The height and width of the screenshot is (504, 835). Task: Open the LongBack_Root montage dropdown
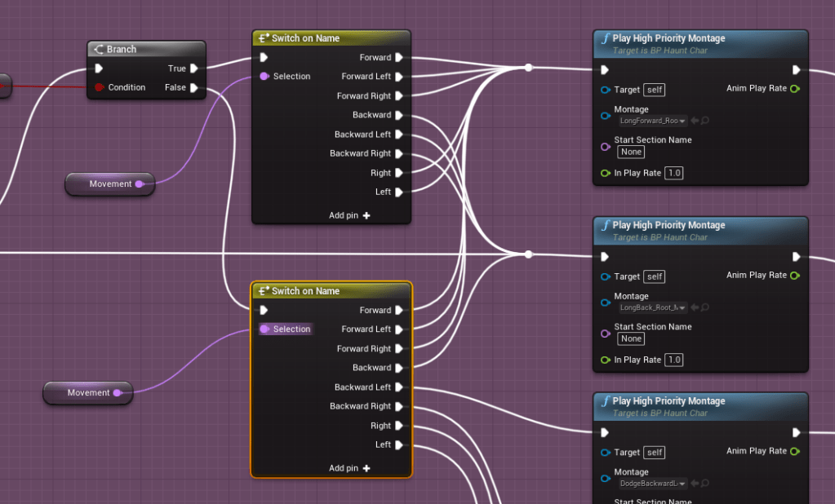pyautogui.click(x=652, y=307)
